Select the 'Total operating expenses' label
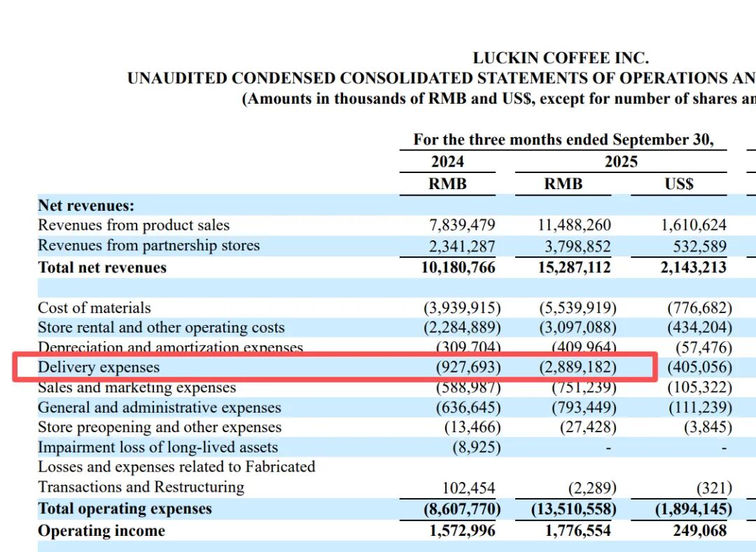The height and width of the screenshot is (552, 756). (125, 509)
